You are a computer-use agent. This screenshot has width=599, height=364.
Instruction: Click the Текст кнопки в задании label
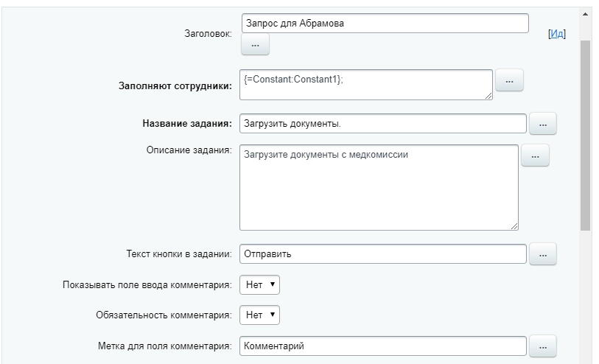click(x=179, y=254)
